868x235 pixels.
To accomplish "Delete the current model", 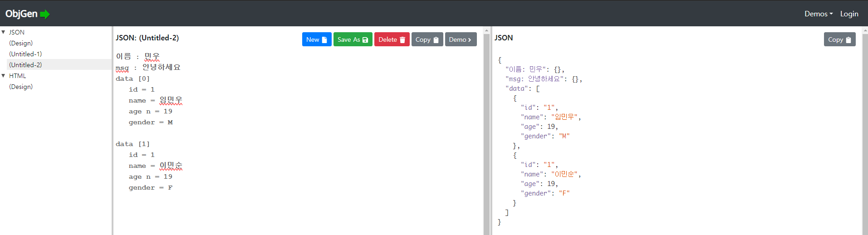I will [x=392, y=39].
